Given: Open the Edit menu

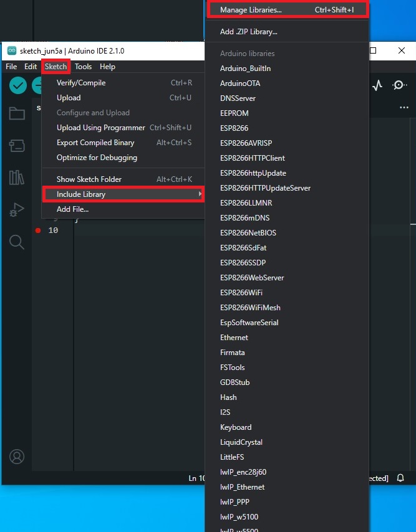Looking at the screenshot, I should tap(30, 67).
